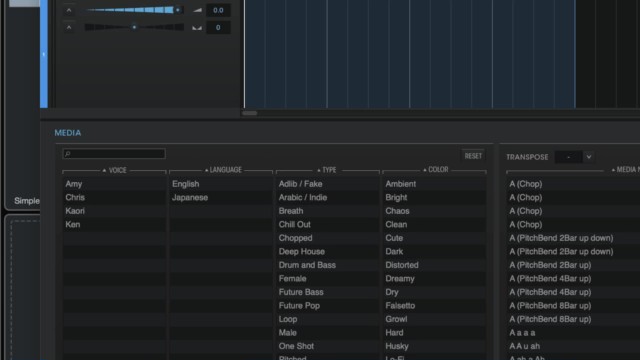Open the TRANSPOSE dropdown arrow
This screenshot has width=640, height=360.
point(589,157)
